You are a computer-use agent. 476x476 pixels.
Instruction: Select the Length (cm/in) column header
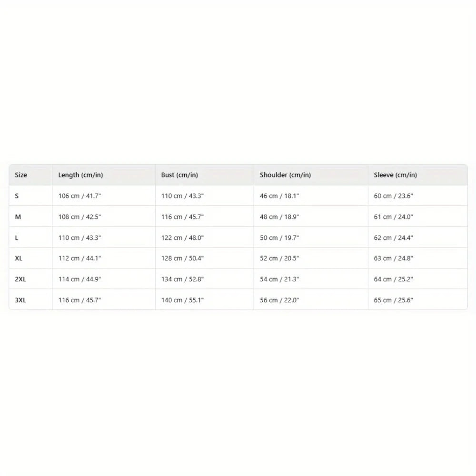80,175
